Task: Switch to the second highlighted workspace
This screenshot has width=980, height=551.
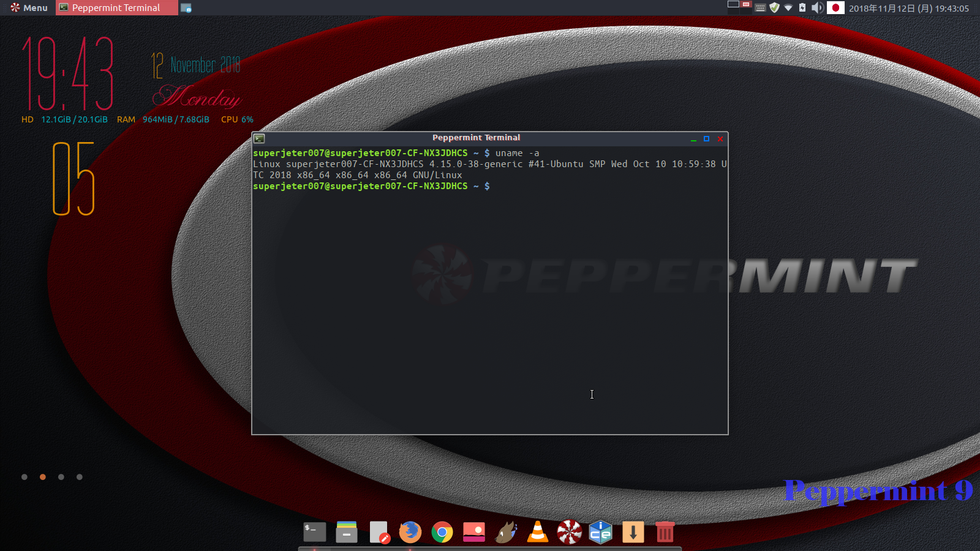Action: [745, 4]
